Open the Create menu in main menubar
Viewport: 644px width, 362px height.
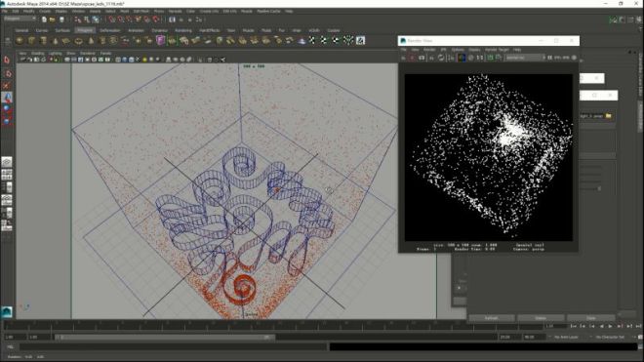(x=45, y=11)
